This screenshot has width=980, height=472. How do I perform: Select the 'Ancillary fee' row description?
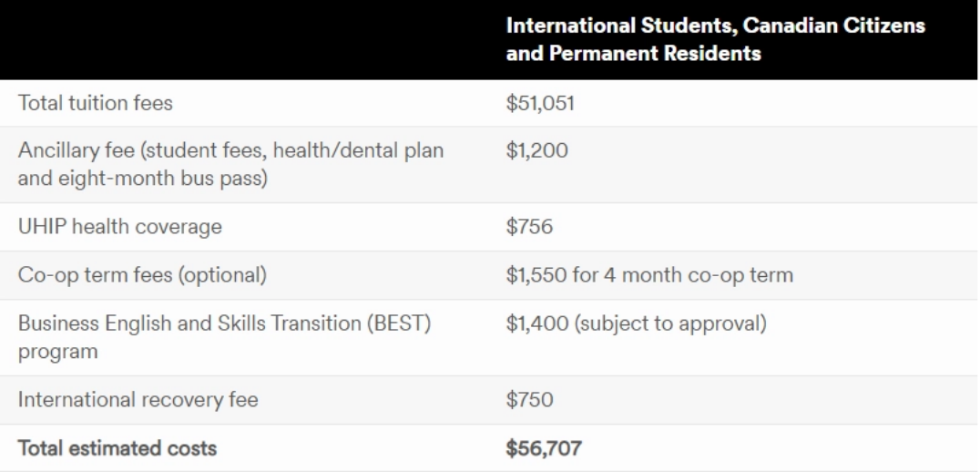(x=230, y=164)
